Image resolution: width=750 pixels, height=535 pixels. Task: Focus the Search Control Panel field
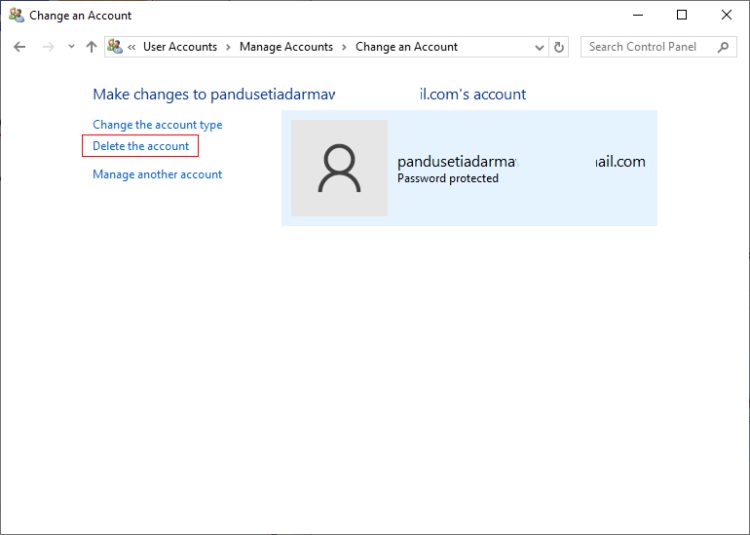tap(645, 47)
